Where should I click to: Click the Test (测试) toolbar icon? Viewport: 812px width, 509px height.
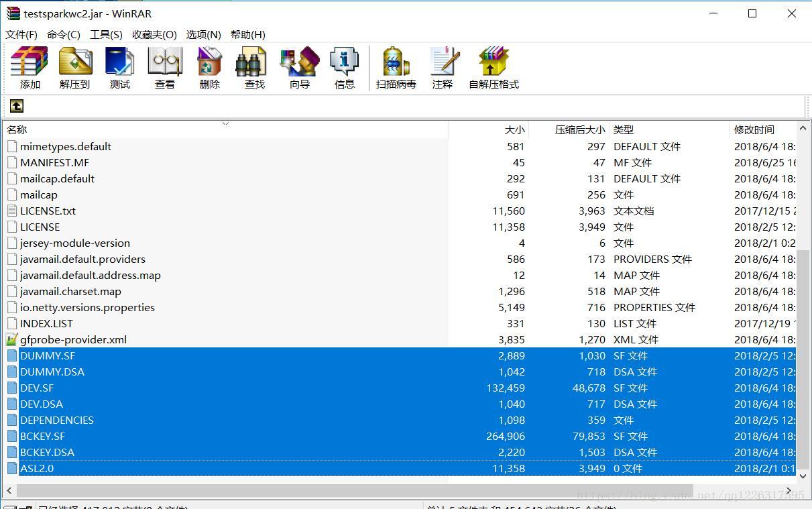coord(120,68)
